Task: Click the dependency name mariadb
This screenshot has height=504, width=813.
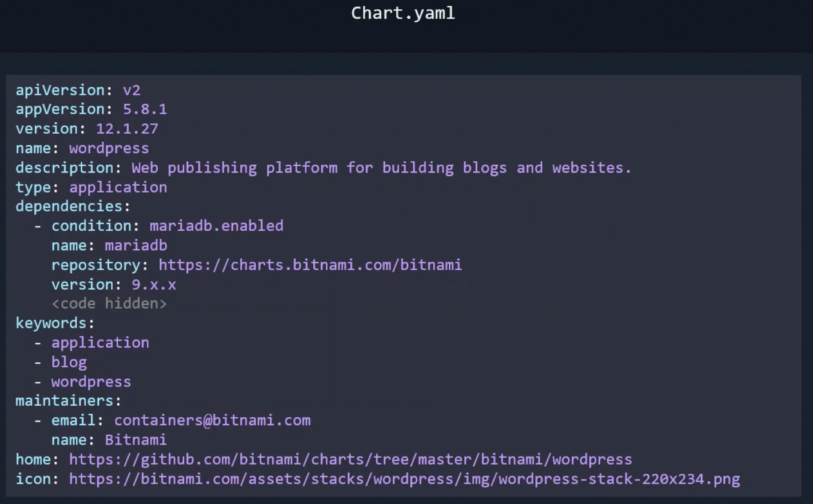Action: (135, 245)
